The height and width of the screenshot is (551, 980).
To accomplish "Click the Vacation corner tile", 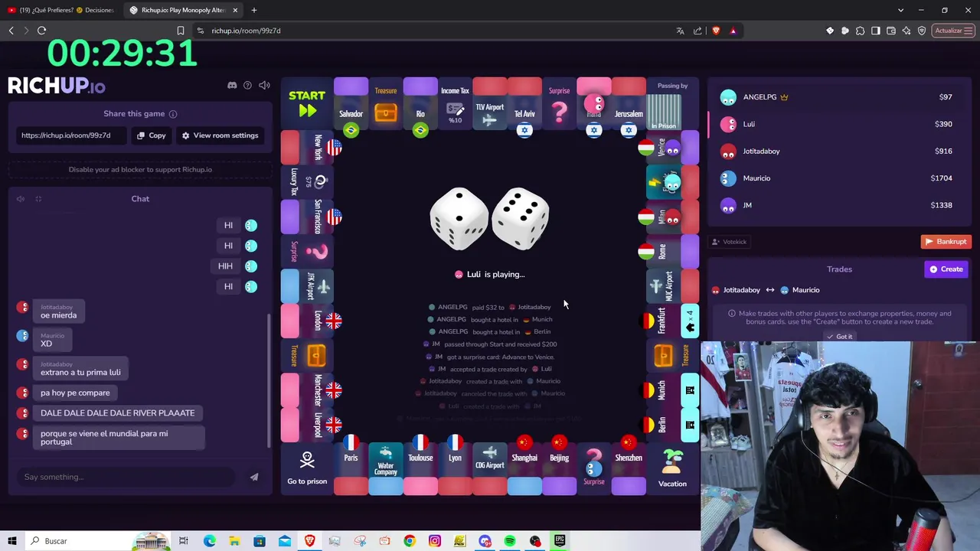I will [x=672, y=469].
